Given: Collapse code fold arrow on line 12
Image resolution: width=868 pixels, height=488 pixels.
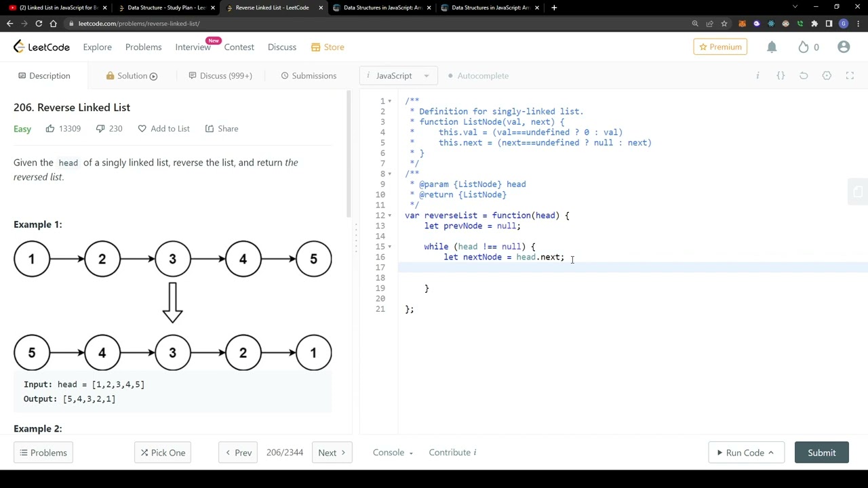Looking at the screenshot, I should click(389, 216).
